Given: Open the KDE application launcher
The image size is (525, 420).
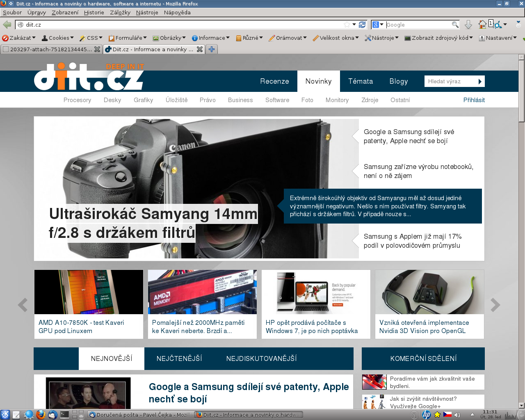Looking at the screenshot, I should click(5, 415).
